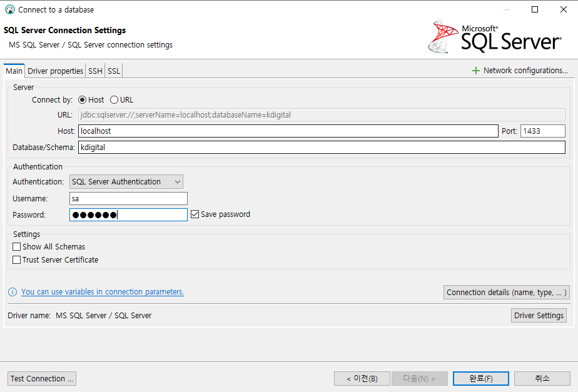Click the Driver name text MS SQL Server / SQL Server
Image resolution: width=578 pixels, height=392 pixels.
(104, 315)
